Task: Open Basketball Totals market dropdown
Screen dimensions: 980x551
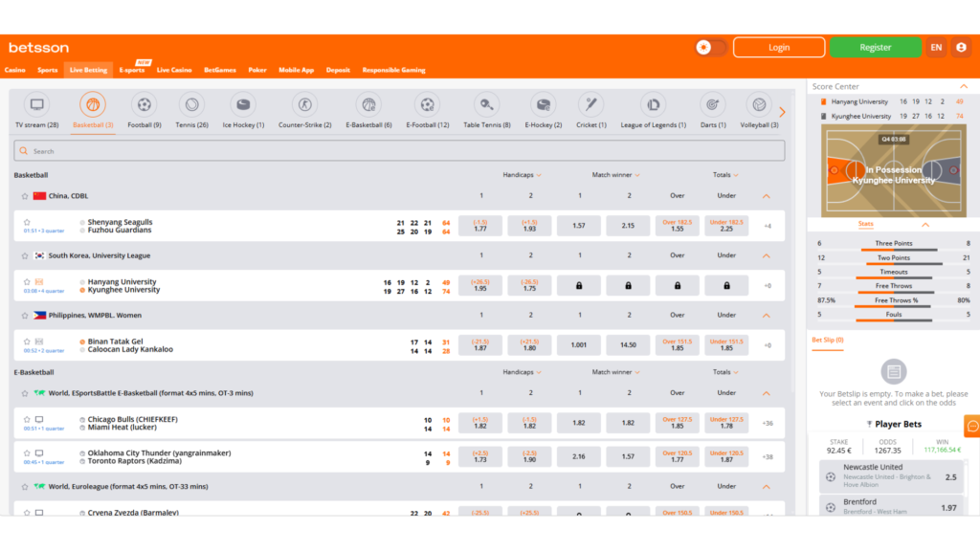Action: tap(725, 175)
